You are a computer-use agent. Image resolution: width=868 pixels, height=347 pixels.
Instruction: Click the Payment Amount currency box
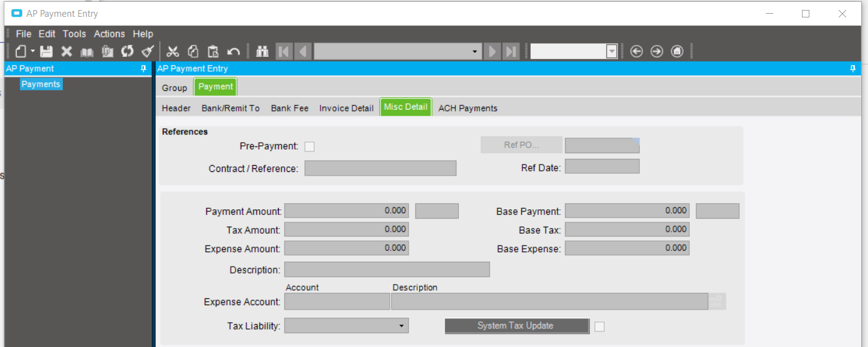point(437,211)
